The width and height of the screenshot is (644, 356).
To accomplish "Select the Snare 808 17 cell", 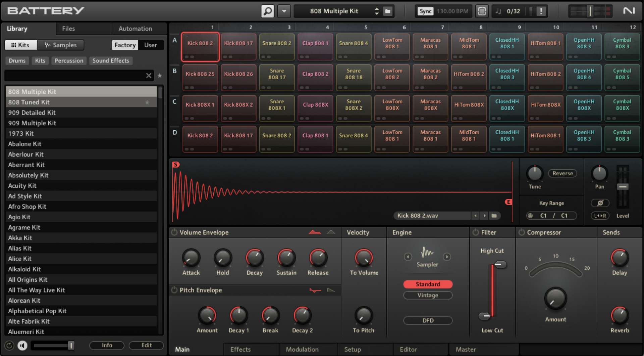I will pyautogui.click(x=277, y=78).
